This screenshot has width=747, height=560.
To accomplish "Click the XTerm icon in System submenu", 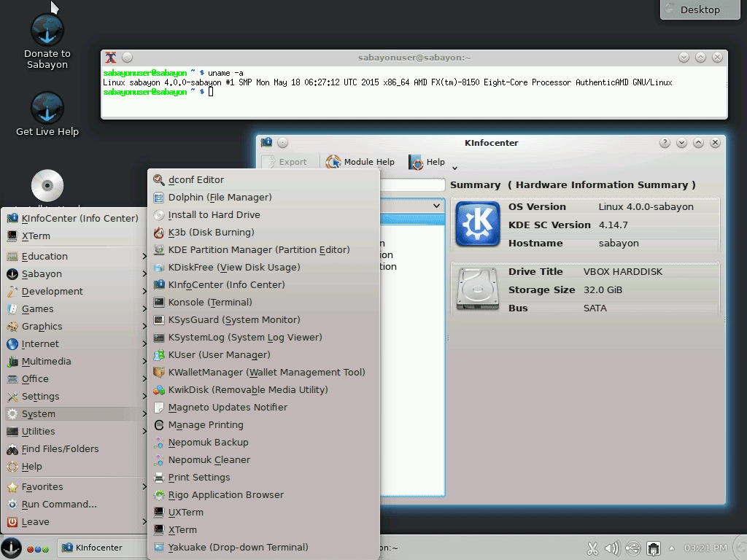I will (158, 530).
